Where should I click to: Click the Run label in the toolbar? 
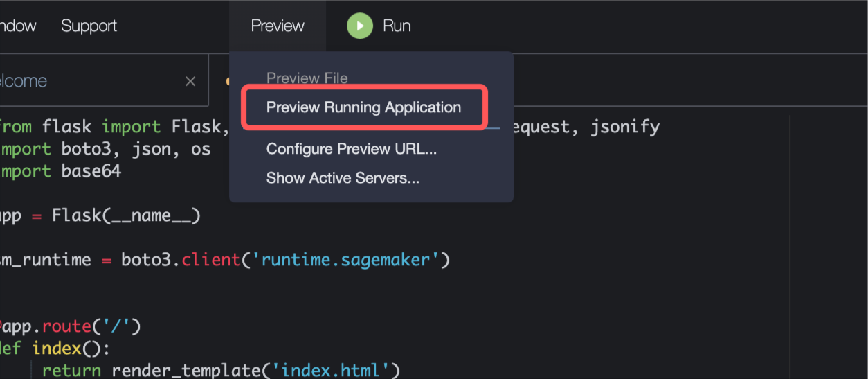point(397,26)
